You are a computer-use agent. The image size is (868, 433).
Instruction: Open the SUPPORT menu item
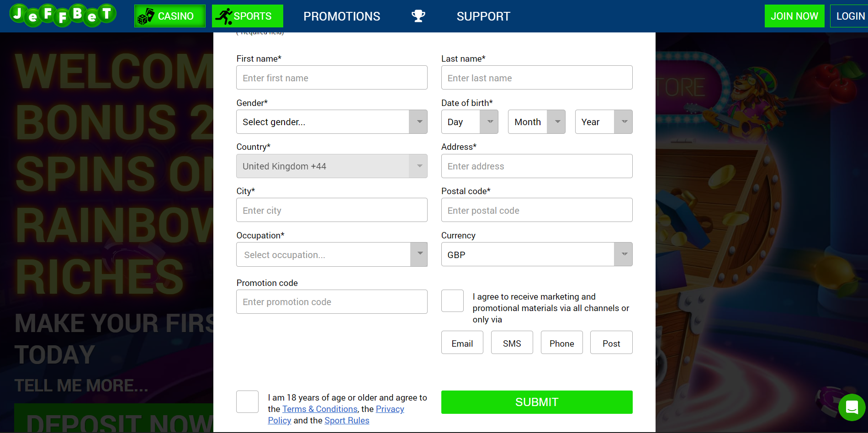coord(483,16)
